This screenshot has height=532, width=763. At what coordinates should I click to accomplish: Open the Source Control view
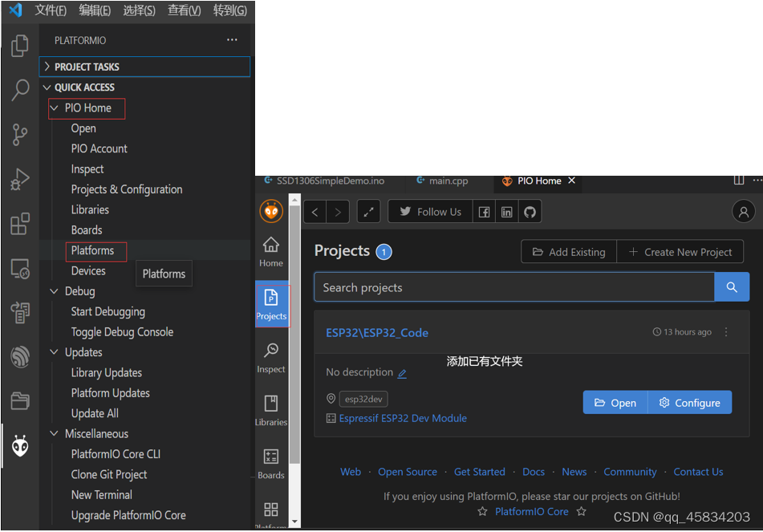[x=20, y=134]
